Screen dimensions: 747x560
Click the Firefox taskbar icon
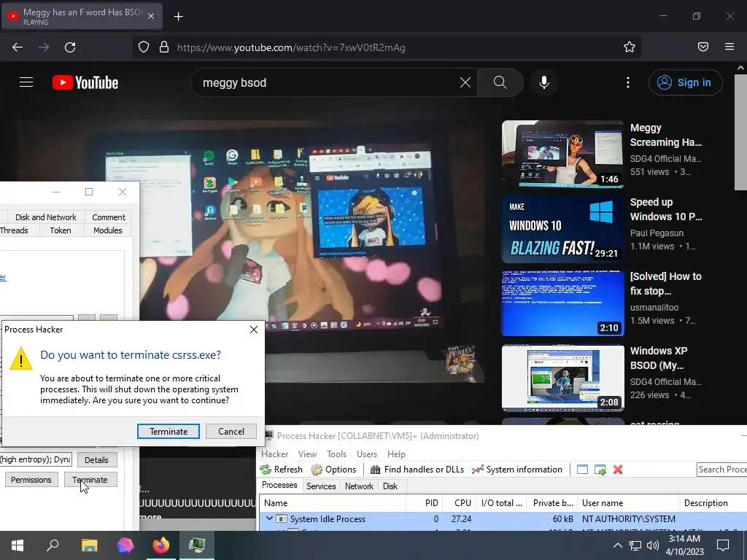(160, 545)
